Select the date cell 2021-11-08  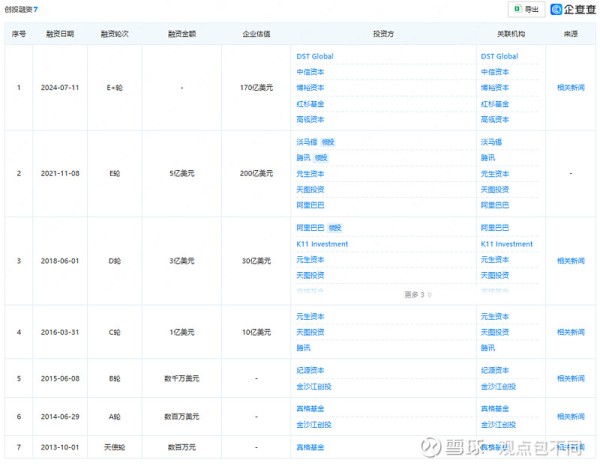click(60, 173)
